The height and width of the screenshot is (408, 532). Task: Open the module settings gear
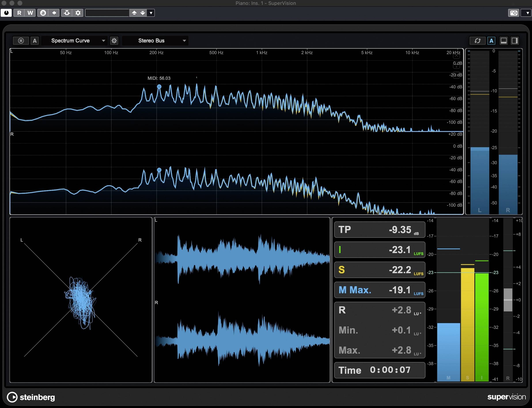coord(114,41)
